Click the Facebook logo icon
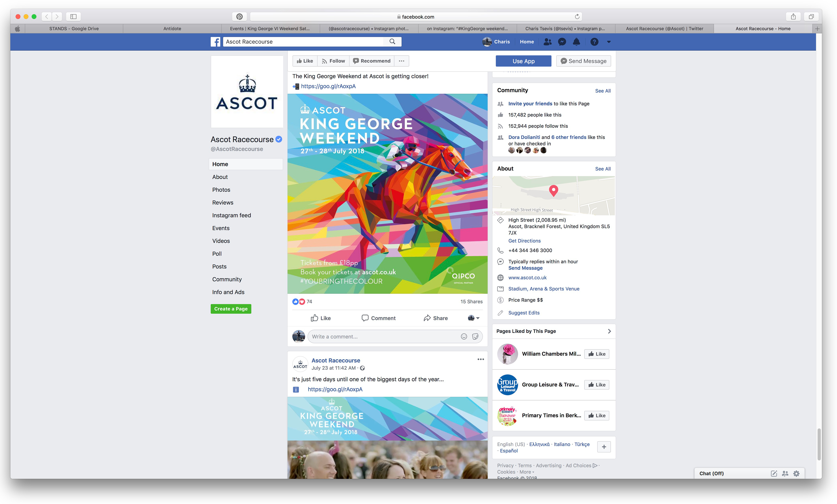The width and height of the screenshot is (837, 504). click(215, 42)
